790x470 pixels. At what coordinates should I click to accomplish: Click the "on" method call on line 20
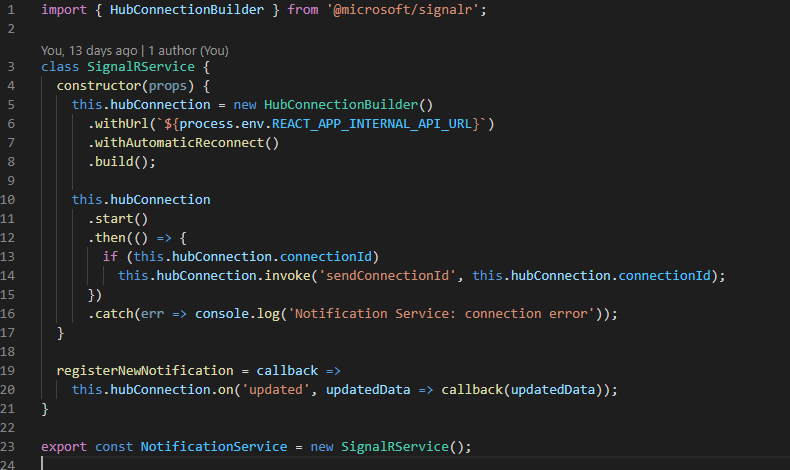point(226,390)
